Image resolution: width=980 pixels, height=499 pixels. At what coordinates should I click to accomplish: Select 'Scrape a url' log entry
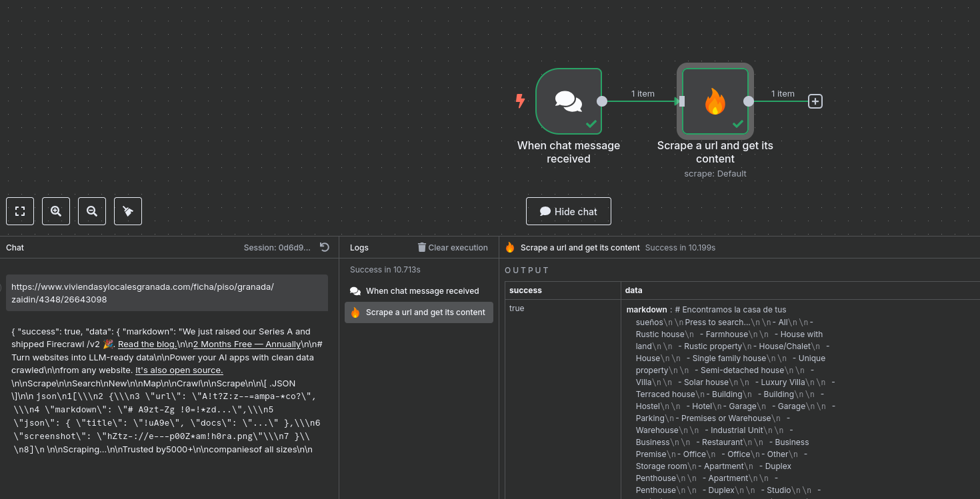(419, 312)
